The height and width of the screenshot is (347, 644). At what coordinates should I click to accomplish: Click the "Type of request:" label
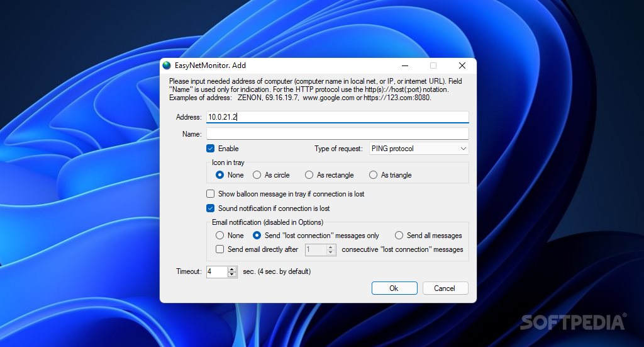pyautogui.click(x=338, y=149)
